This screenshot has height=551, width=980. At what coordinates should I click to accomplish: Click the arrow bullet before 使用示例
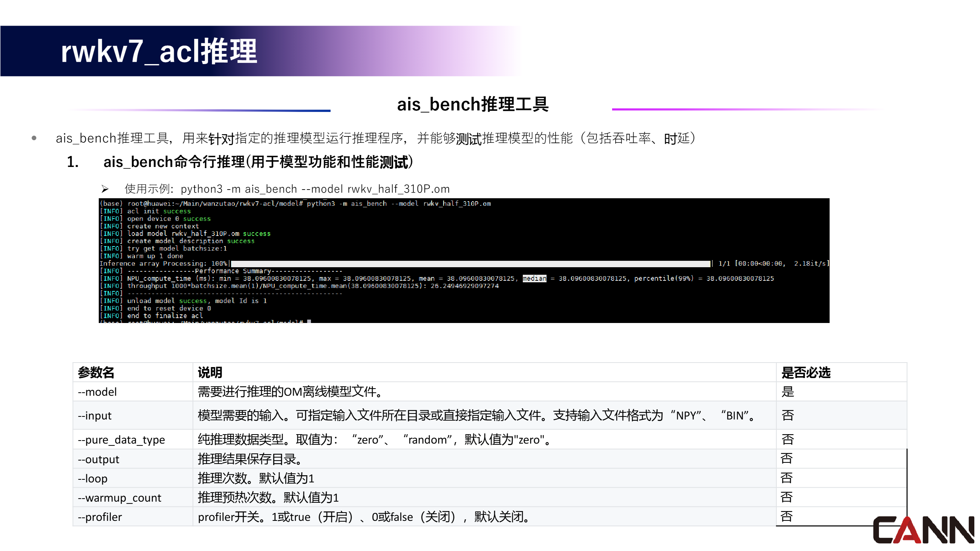coord(105,189)
